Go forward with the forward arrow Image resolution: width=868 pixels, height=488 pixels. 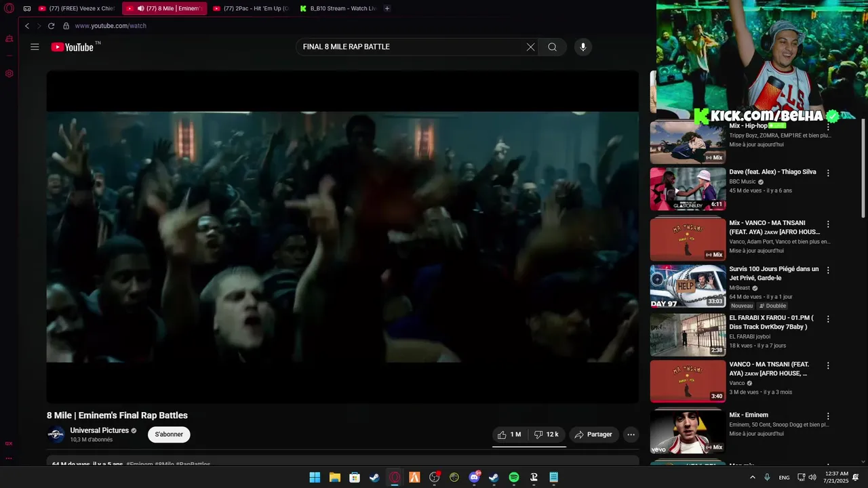click(x=39, y=26)
